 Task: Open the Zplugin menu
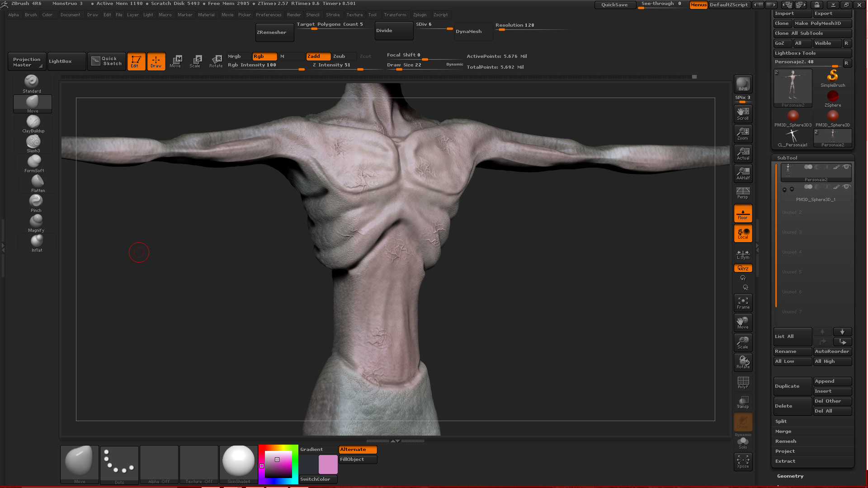click(420, 15)
